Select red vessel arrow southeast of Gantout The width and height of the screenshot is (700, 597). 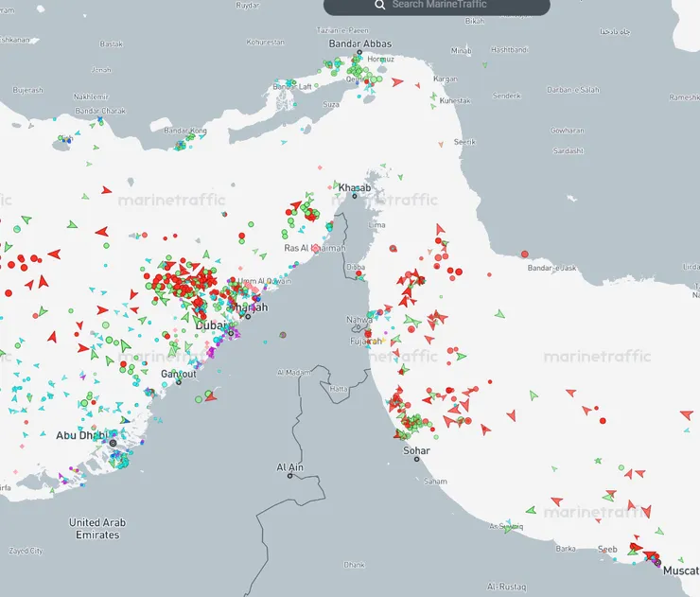[211, 397]
